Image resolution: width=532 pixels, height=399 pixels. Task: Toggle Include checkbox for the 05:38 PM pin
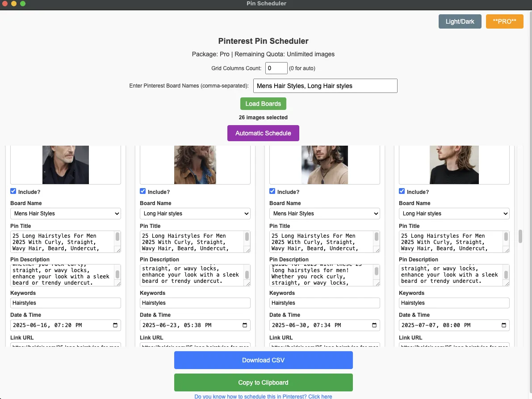pyautogui.click(x=142, y=191)
